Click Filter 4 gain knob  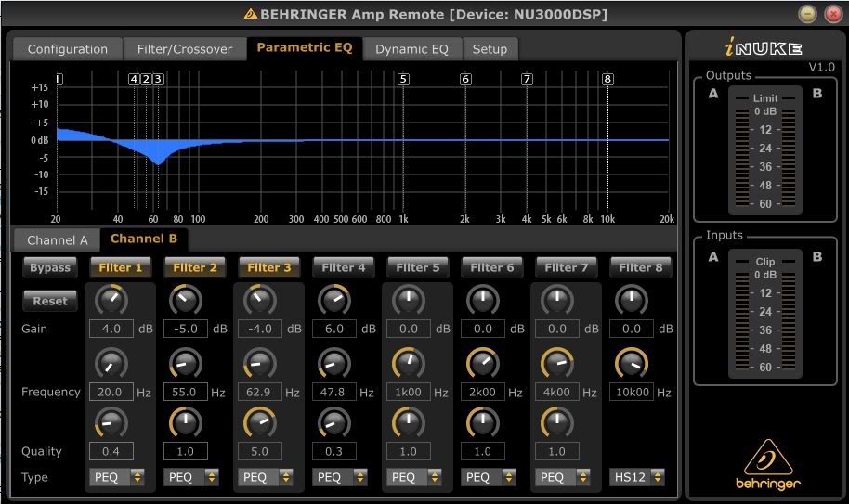pyautogui.click(x=334, y=300)
